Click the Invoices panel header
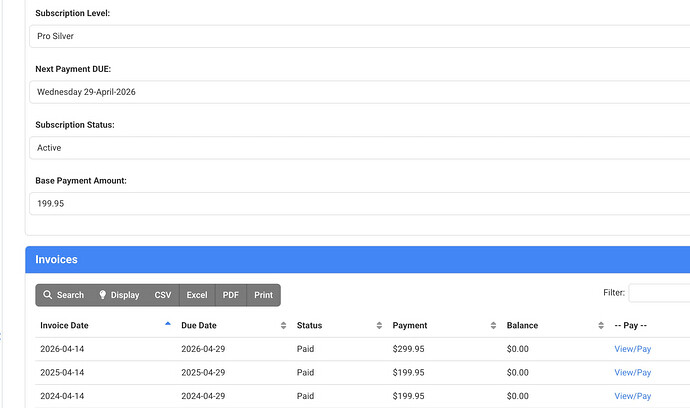Screen dimensions: 690x408 pyautogui.click(x=357, y=260)
